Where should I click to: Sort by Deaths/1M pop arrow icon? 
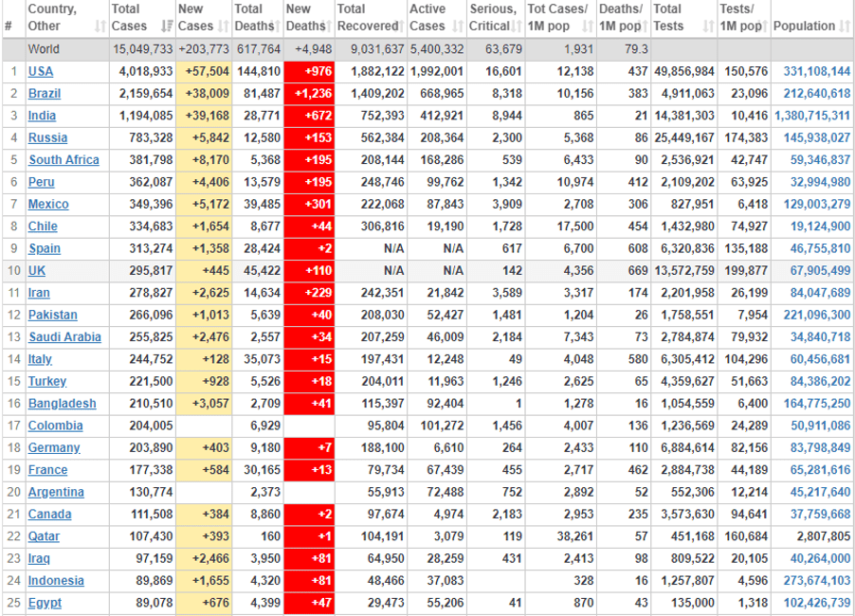(644, 27)
